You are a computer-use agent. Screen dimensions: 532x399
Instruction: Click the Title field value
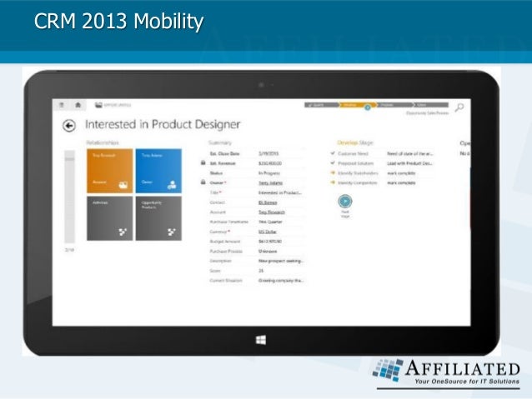click(280, 192)
